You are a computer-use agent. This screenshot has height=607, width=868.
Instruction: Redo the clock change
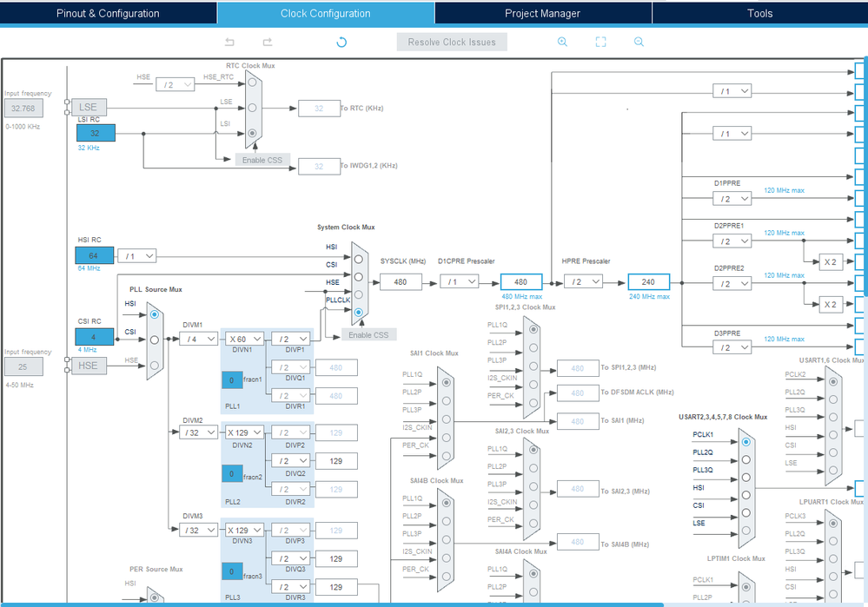click(x=268, y=42)
